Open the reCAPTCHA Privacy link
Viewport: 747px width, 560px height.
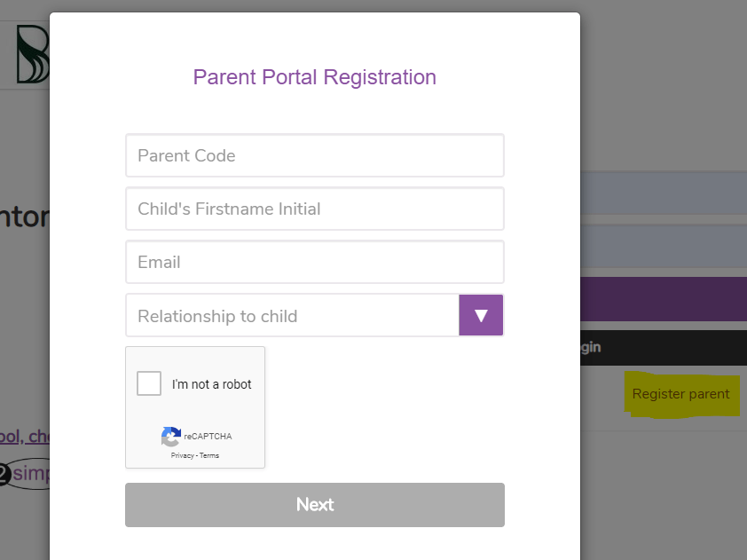[182, 455]
